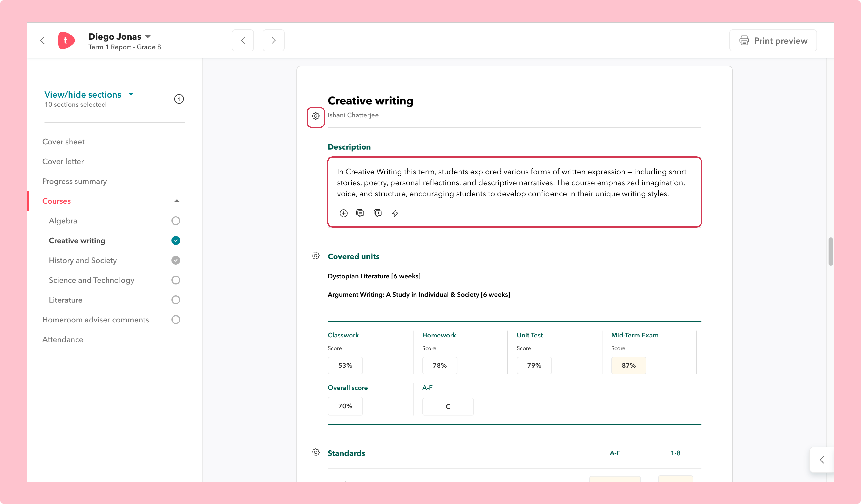Click the vertical scrollbar thumb

[x=830, y=251]
